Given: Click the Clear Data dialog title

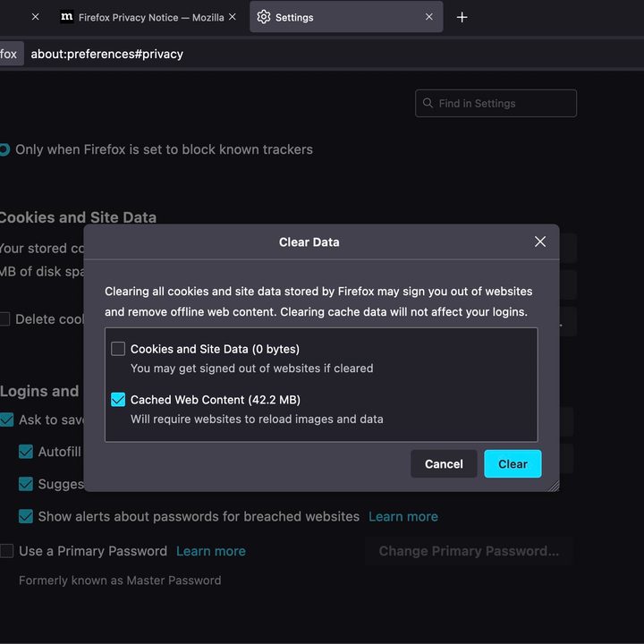Looking at the screenshot, I should click(309, 241).
